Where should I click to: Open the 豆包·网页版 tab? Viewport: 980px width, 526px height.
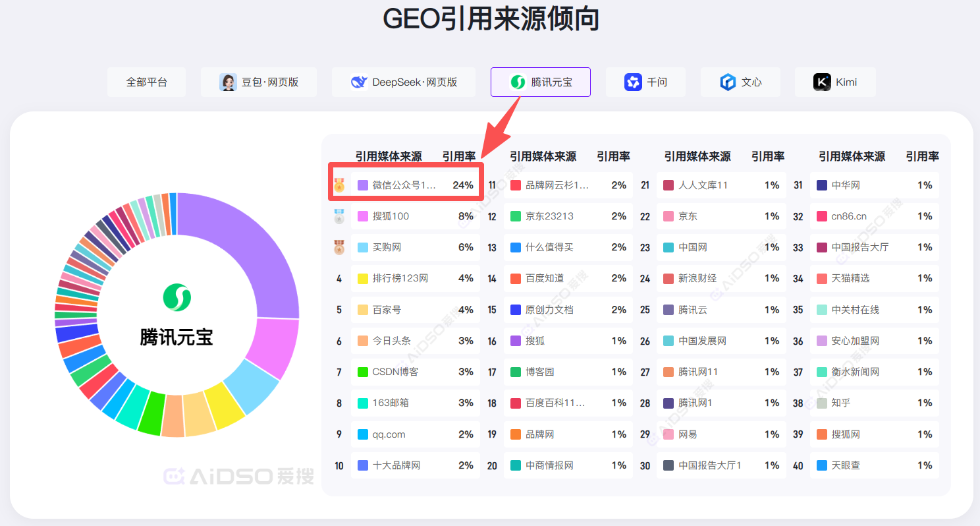(259, 82)
